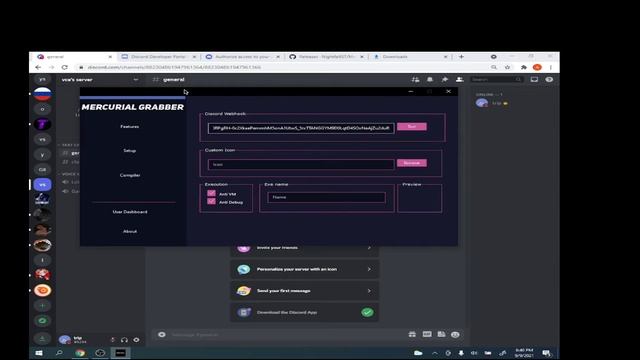Select the active purple server icon

pos(42,184)
